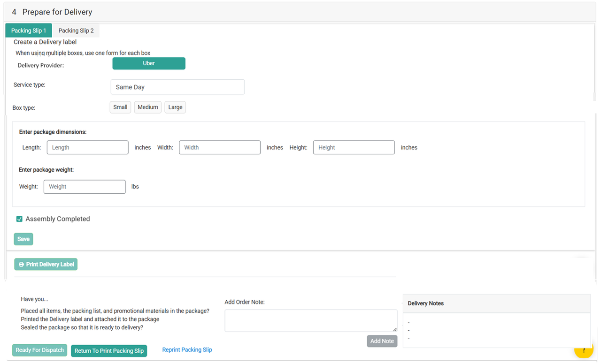
Task: Choose the Small box type
Action: pyautogui.click(x=120, y=107)
